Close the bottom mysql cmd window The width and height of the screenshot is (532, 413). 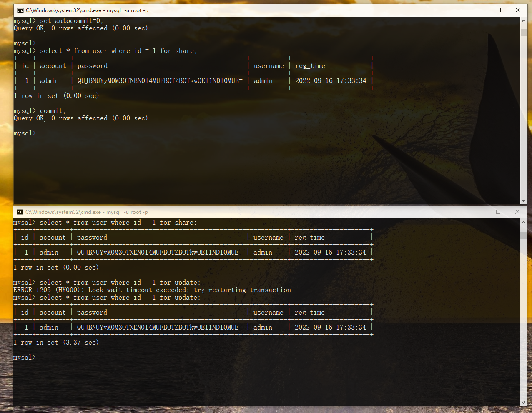[517, 212]
